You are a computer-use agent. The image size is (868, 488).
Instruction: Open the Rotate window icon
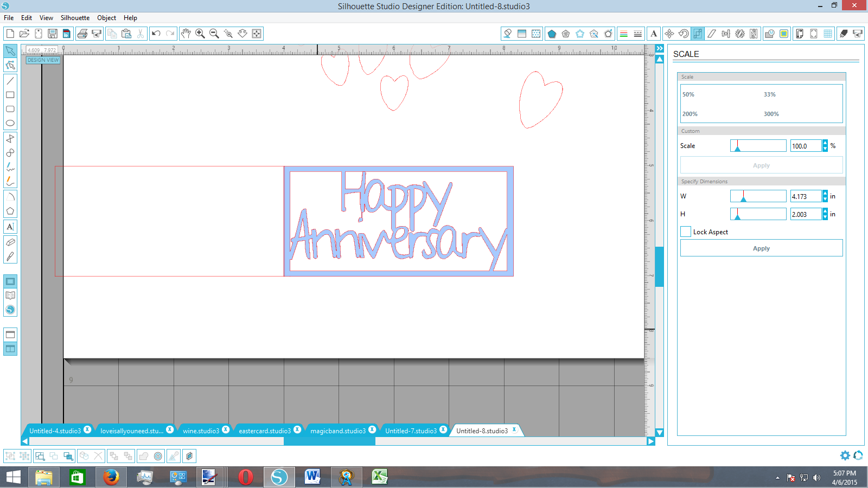[x=684, y=34]
